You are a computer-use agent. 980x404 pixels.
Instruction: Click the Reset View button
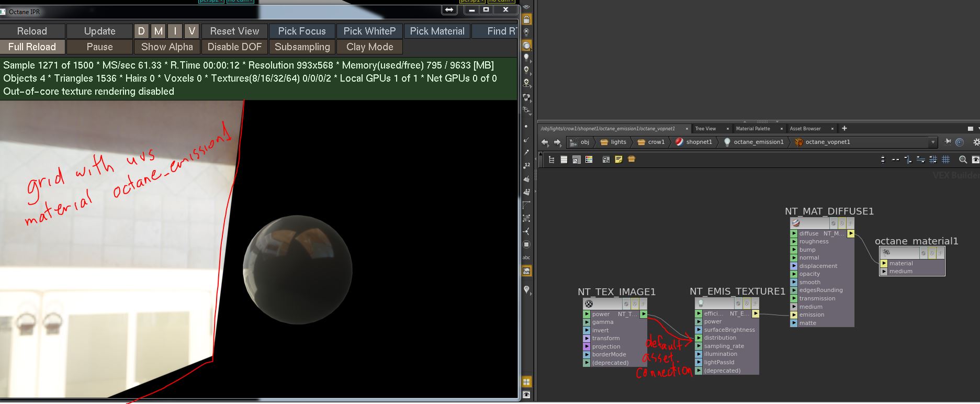pos(234,31)
